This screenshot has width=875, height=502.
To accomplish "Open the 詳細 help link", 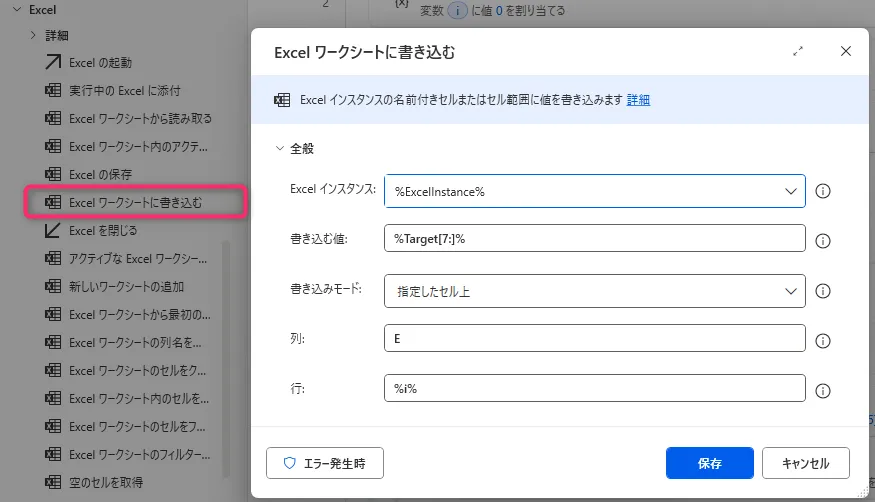I will pyautogui.click(x=638, y=100).
